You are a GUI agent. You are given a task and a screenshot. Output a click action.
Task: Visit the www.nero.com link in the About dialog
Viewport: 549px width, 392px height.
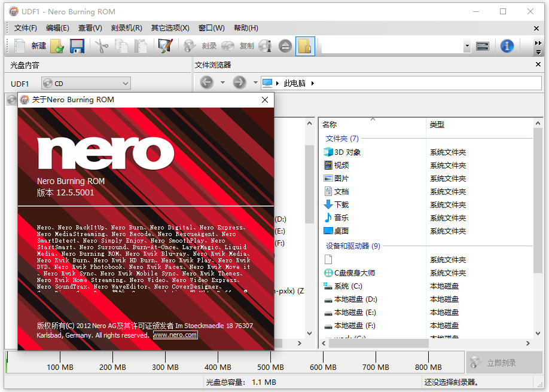click(175, 335)
